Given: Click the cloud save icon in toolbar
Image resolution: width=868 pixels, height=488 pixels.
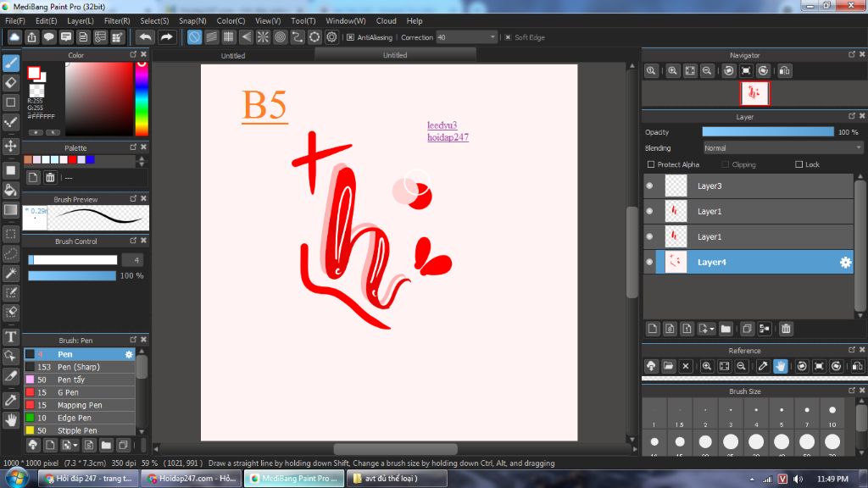Looking at the screenshot, I should (x=14, y=37).
